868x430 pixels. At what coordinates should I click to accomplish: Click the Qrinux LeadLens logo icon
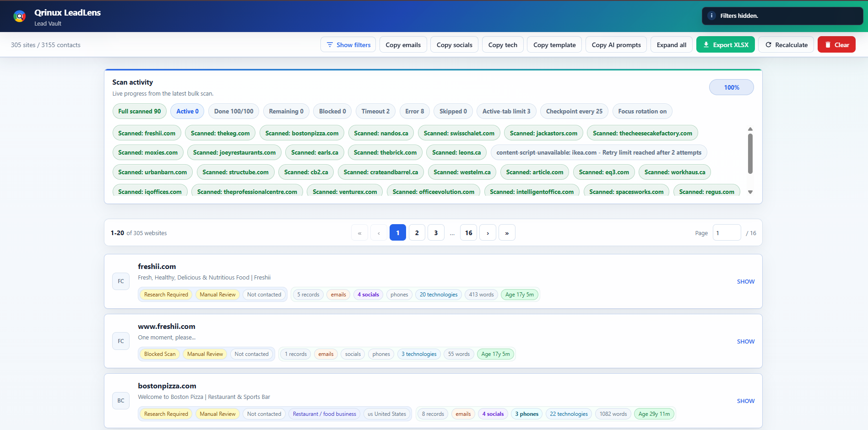click(x=19, y=16)
